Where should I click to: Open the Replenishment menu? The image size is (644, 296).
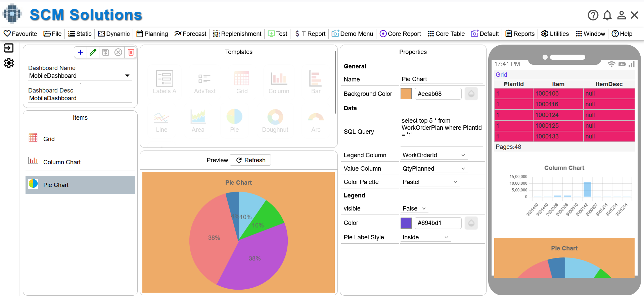point(237,34)
